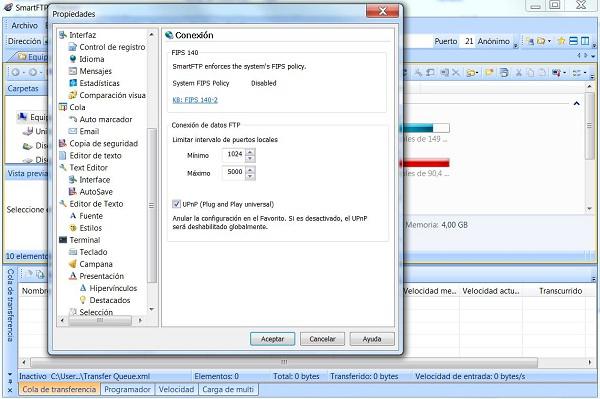Screen dimensions: 600x399
Task: Switch to the Velocidad tab
Action: point(176,389)
